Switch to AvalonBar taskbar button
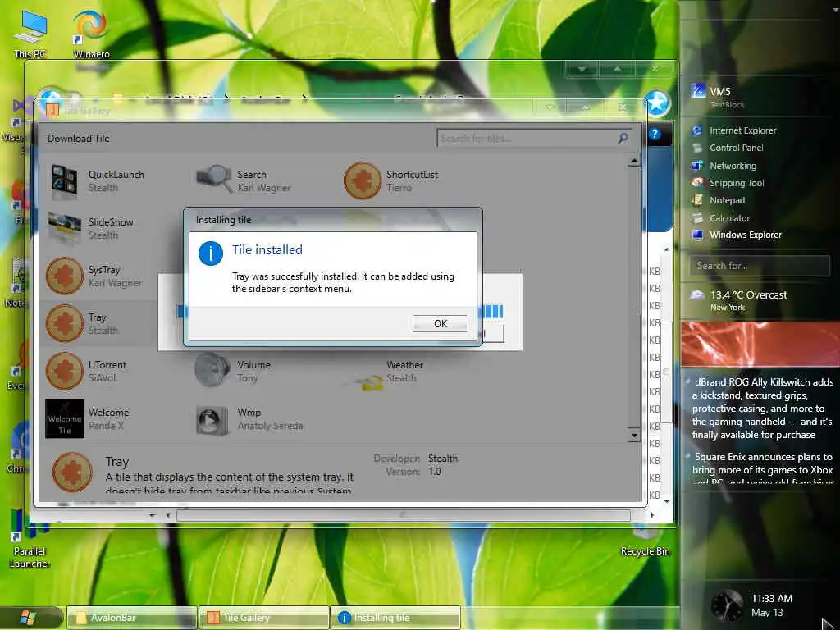 pyautogui.click(x=130, y=618)
